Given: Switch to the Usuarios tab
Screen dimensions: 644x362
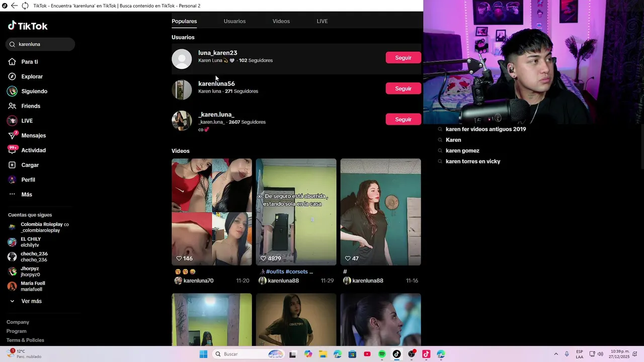Looking at the screenshot, I should 234,21.
